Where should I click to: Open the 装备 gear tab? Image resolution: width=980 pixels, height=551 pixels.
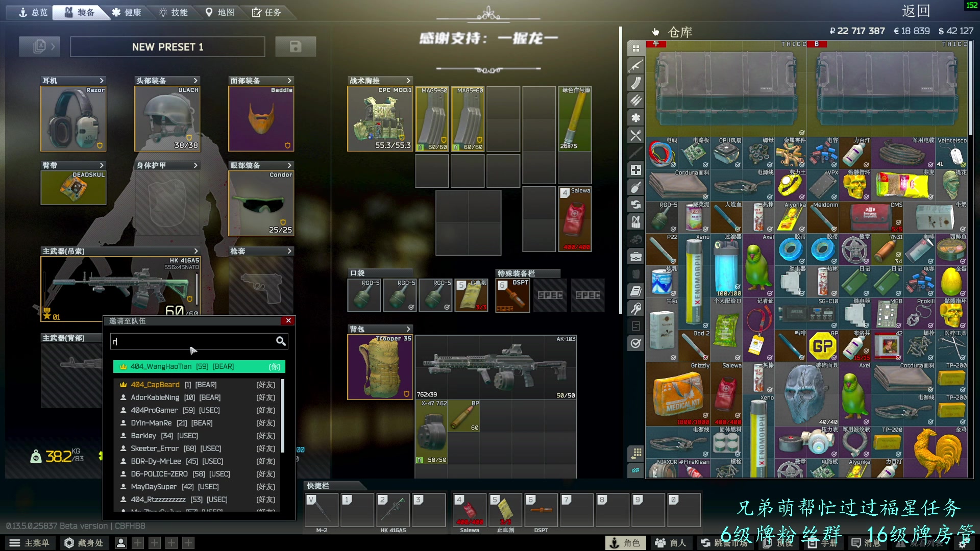pos(80,12)
